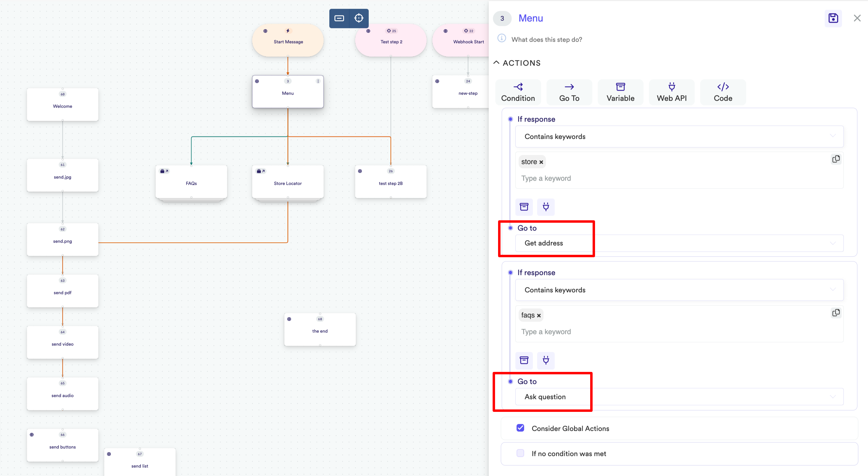The image size is (868, 476).
Task: Uncheck Consider Global Actions checkbox
Action: (x=520, y=428)
